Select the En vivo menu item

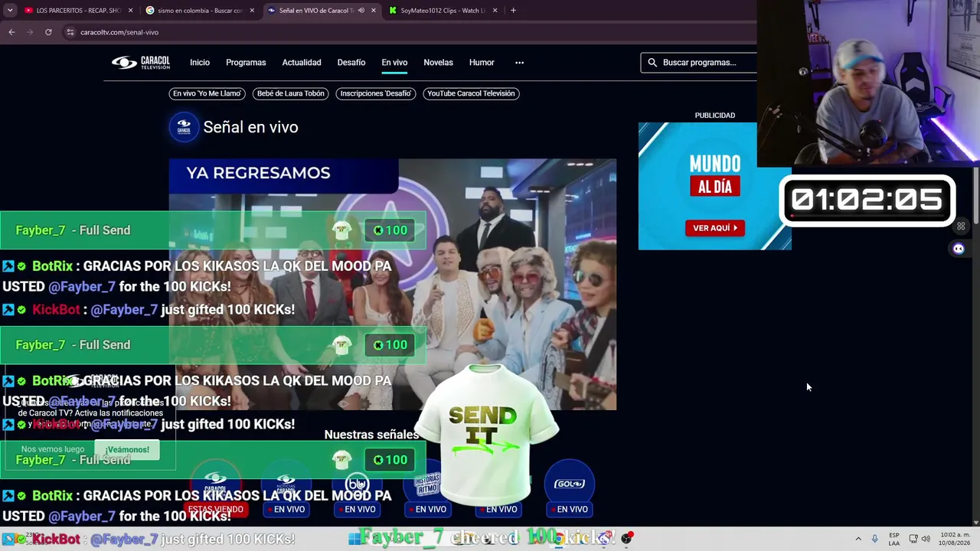pyautogui.click(x=394, y=63)
